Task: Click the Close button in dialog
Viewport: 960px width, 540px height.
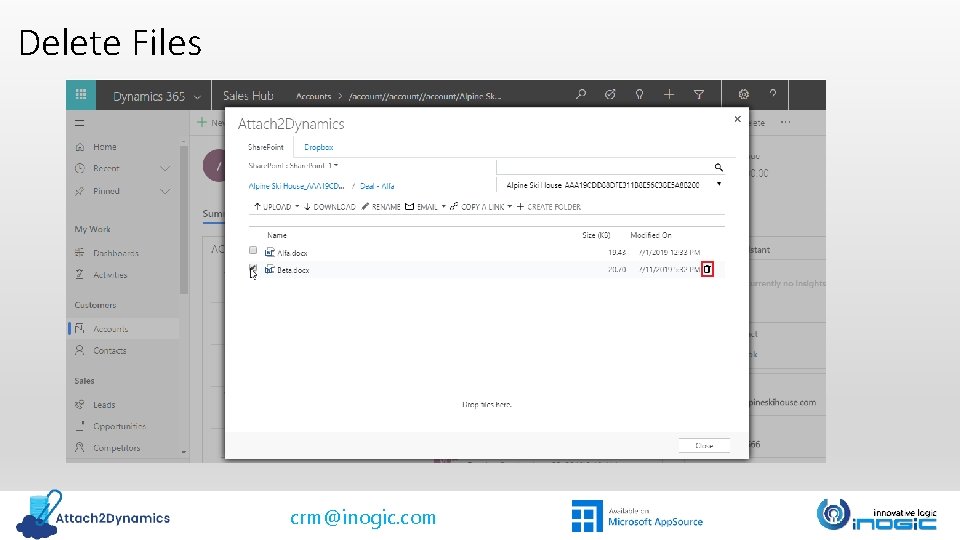Action: [x=704, y=446]
